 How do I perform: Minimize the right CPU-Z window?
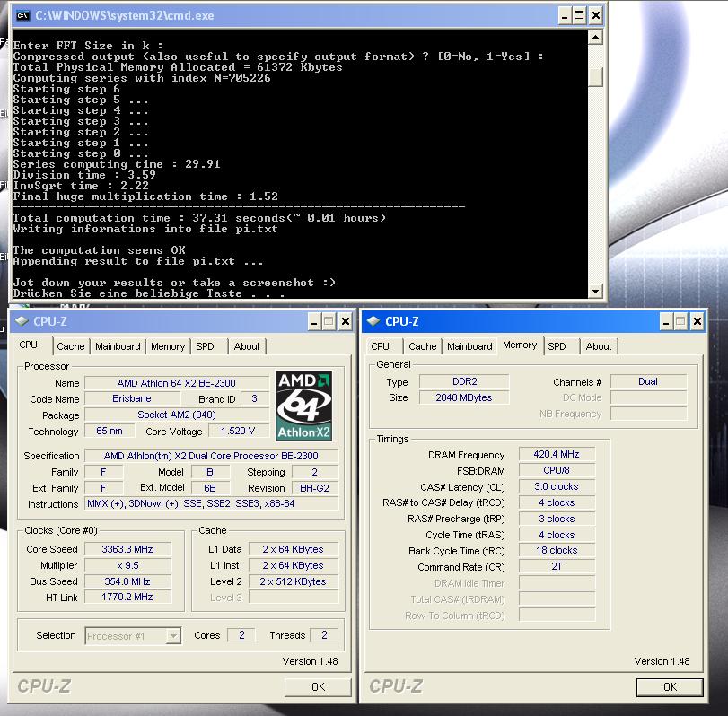[x=666, y=321]
